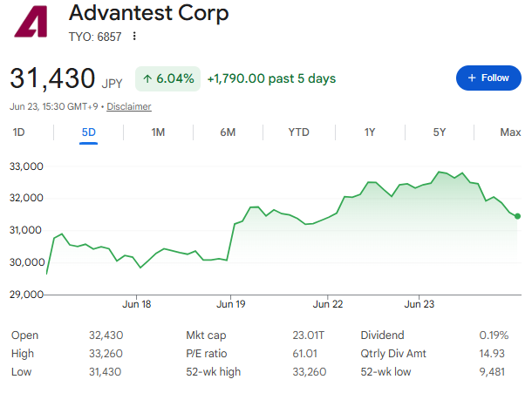Switch to the 1D chart range
Screen dimensions: 532x393
(x=18, y=132)
